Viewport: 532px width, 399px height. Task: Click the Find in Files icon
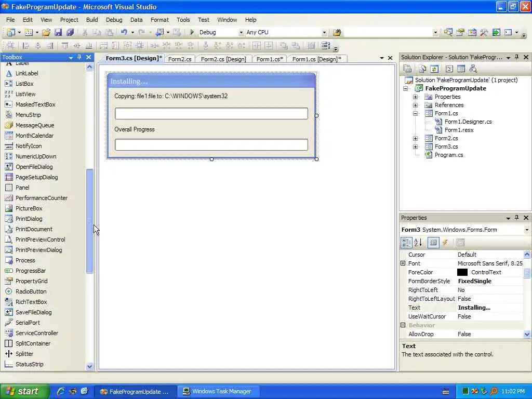337,32
